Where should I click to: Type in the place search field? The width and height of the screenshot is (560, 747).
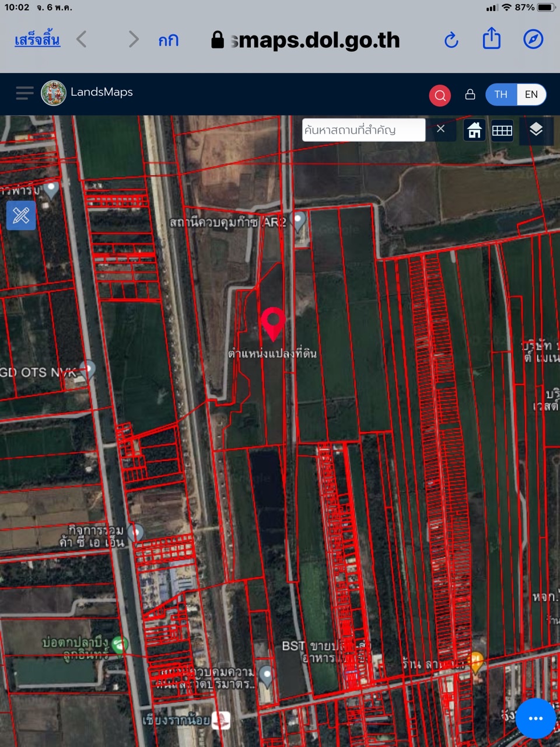coord(363,130)
